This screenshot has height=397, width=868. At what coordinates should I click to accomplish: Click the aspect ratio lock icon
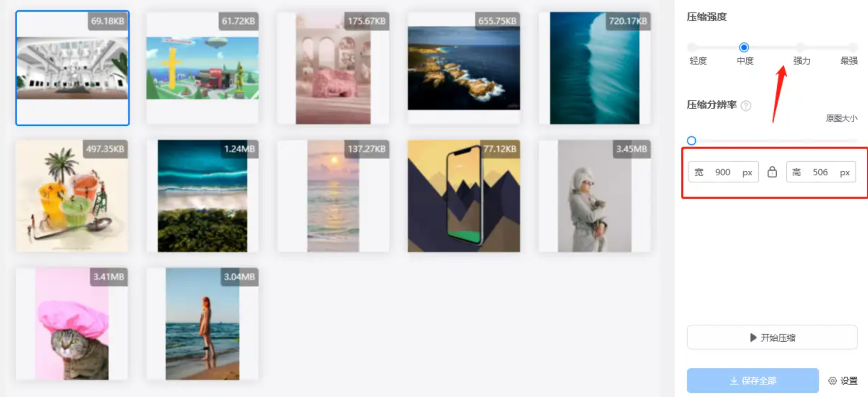click(772, 172)
